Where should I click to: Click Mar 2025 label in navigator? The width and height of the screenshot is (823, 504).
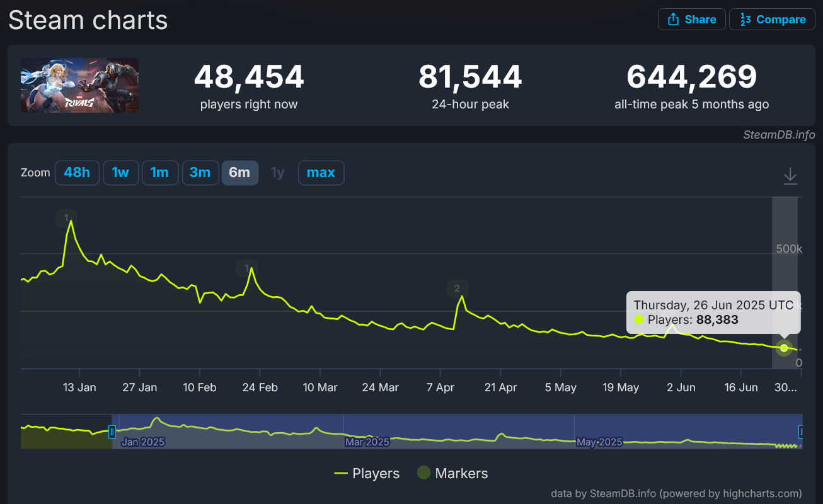point(367,442)
